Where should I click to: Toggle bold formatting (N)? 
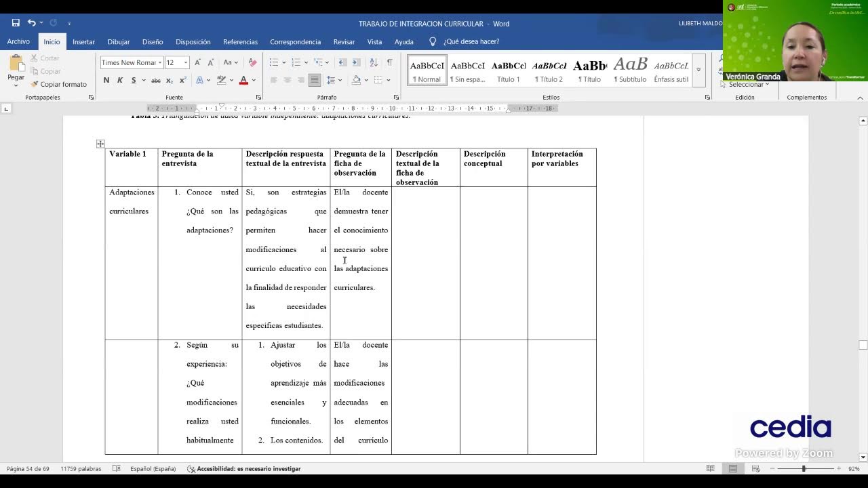tap(106, 80)
